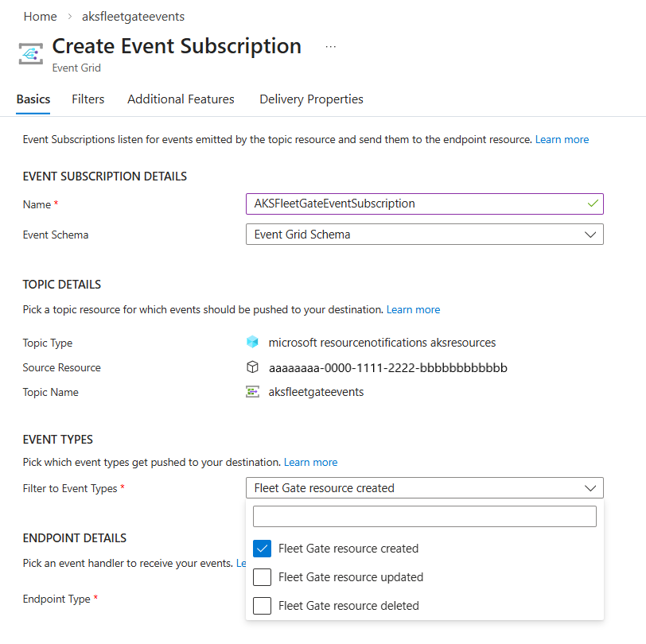Image resolution: width=646 pixels, height=644 pixels.
Task: Switch to the Filters tab
Action: coord(88,99)
